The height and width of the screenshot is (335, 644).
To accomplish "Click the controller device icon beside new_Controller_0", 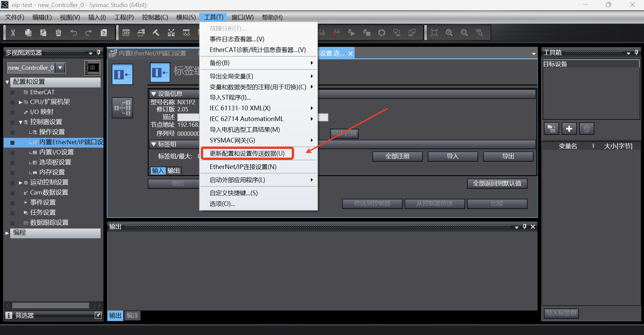I will (92, 68).
